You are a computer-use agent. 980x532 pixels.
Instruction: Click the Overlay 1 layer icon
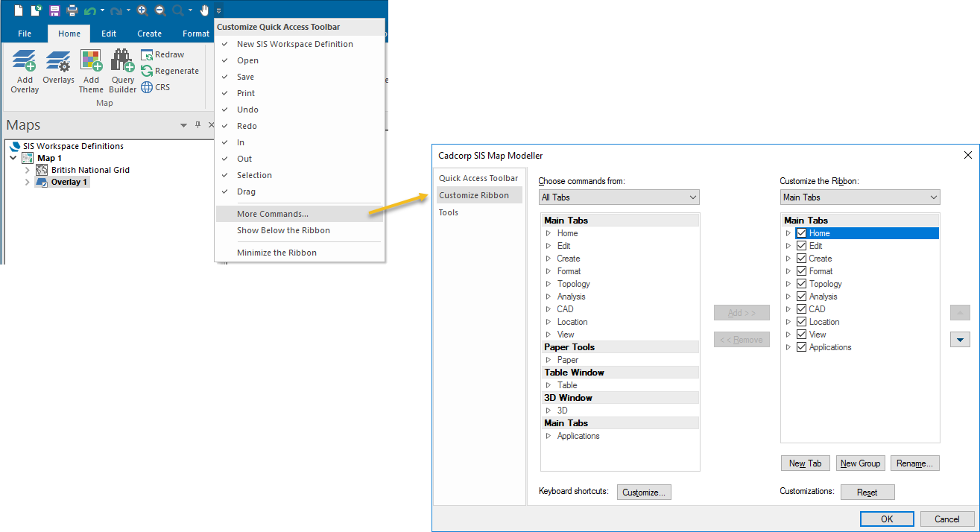pos(42,182)
